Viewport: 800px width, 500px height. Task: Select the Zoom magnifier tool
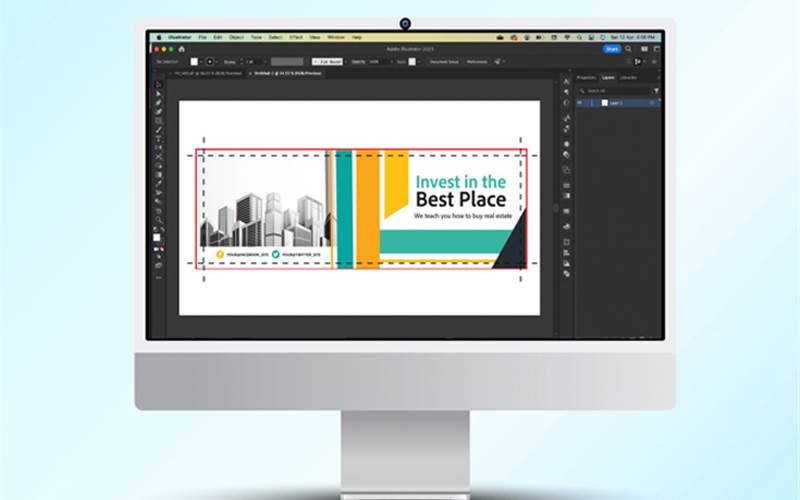pos(159,220)
